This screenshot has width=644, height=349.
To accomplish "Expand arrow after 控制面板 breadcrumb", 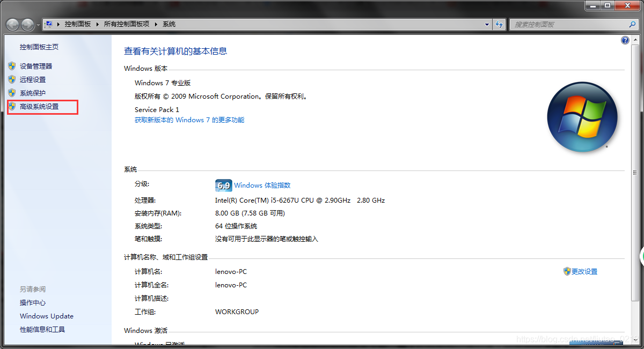I will click(98, 24).
